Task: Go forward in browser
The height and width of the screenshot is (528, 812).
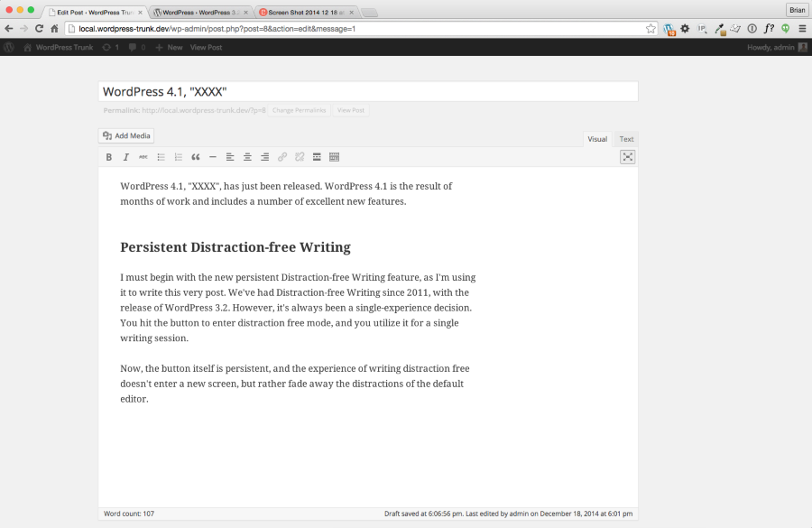Action: click(23, 29)
